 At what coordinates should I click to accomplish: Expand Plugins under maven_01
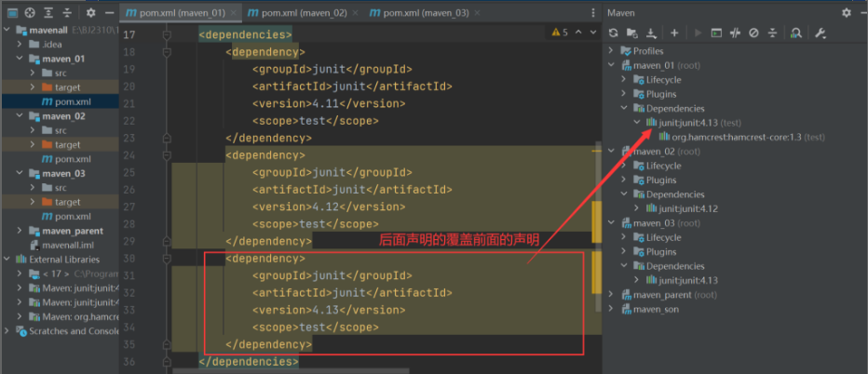[624, 94]
